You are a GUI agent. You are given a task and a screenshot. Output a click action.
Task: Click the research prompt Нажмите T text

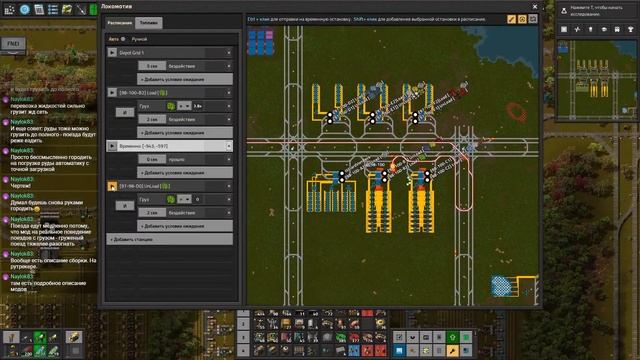(x=597, y=11)
